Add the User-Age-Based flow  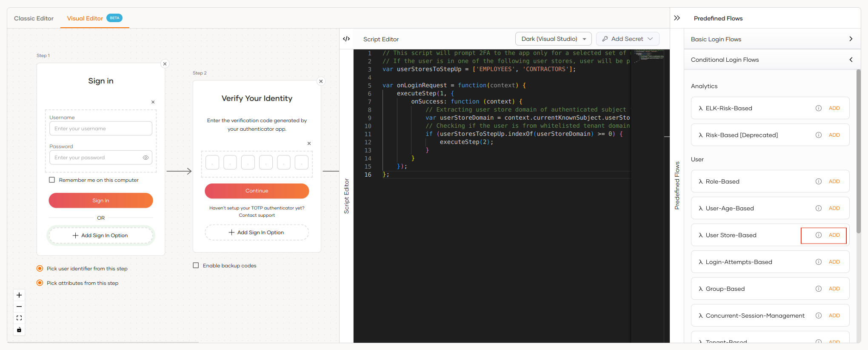(x=834, y=208)
